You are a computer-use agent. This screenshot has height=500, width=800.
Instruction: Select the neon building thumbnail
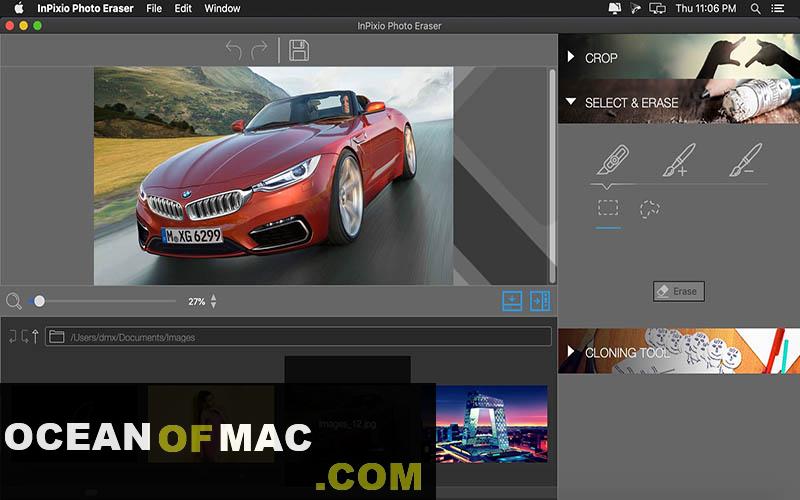point(491,424)
